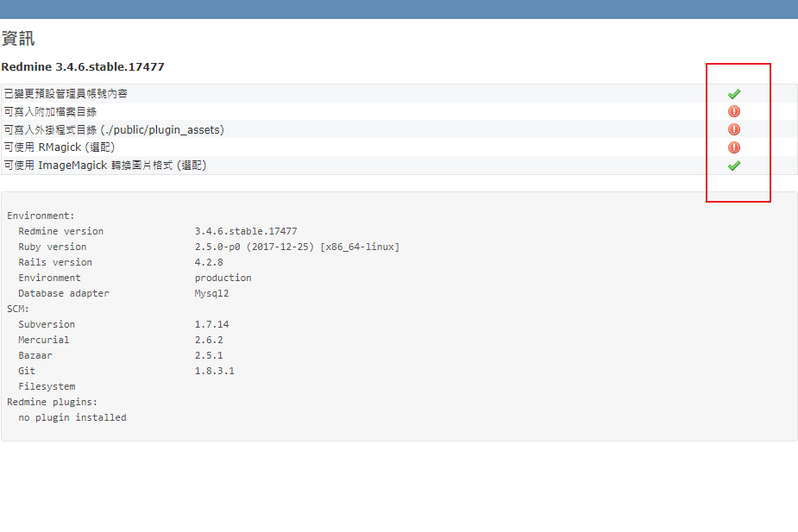The height and width of the screenshot is (532, 798).
Task: Select the Subversion label
Action: pos(47,324)
